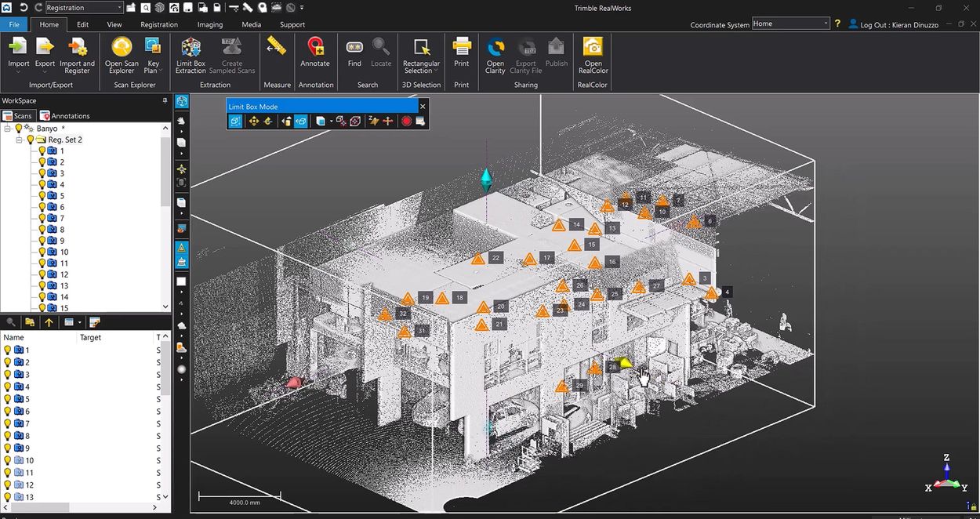Viewport: 980px width, 519px height.
Task: Open the View tab
Action: (x=114, y=24)
